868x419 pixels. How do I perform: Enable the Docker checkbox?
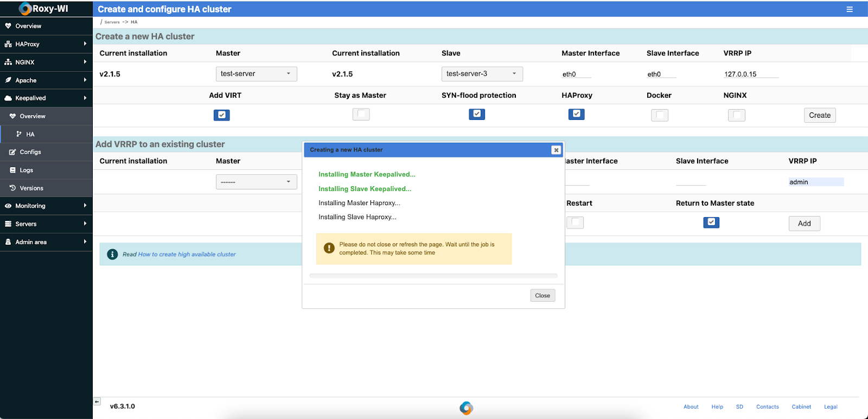(659, 115)
